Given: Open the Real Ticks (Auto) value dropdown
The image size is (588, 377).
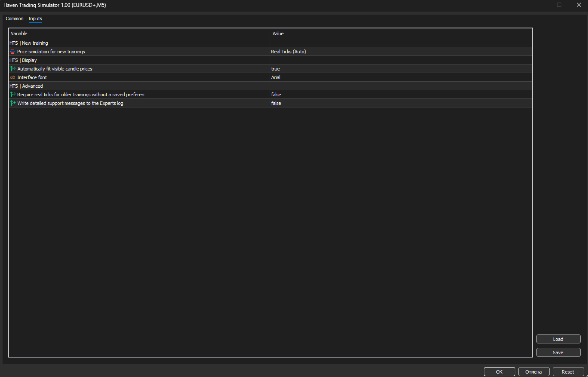Looking at the screenshot, I should pos(401,52).
